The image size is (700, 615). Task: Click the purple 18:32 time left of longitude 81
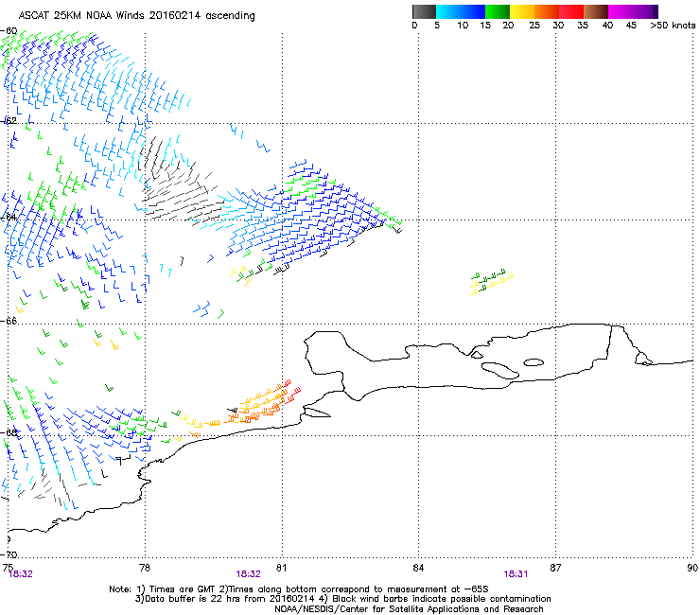pyautogui.click(x=248, y=574)
